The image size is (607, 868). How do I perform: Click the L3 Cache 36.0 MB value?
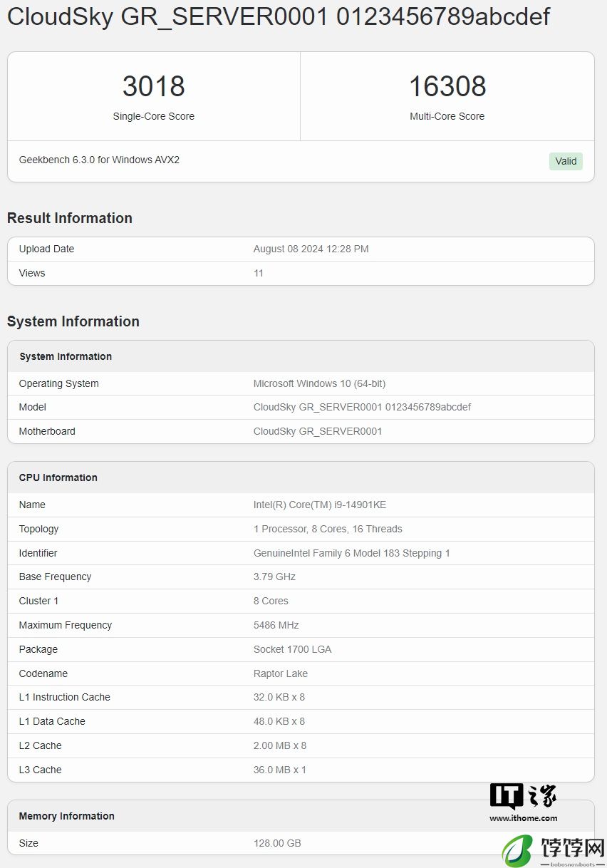(280, 770)
